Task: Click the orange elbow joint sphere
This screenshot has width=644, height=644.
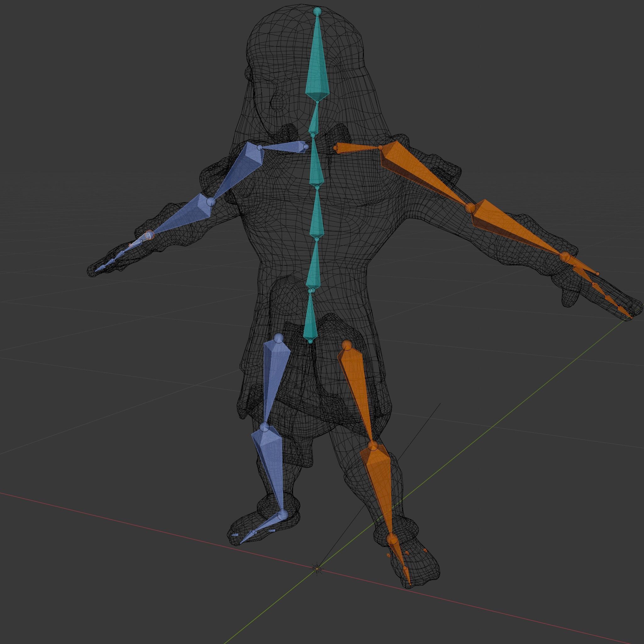Action: 470,207
